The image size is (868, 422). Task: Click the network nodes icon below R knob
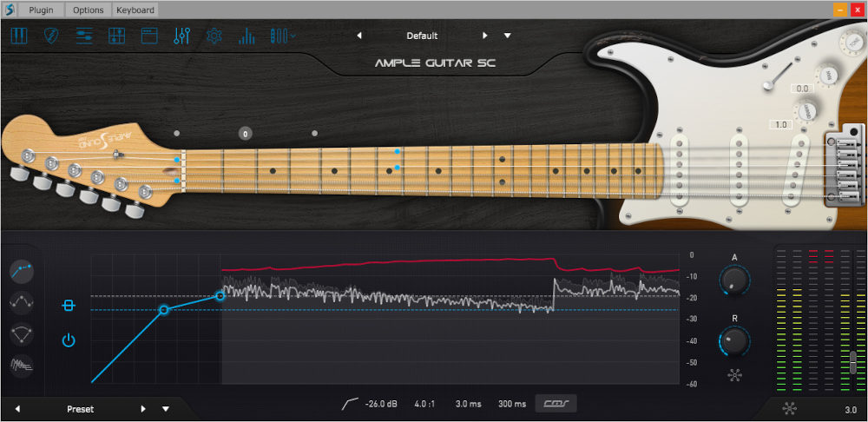[x=734, y=375]
